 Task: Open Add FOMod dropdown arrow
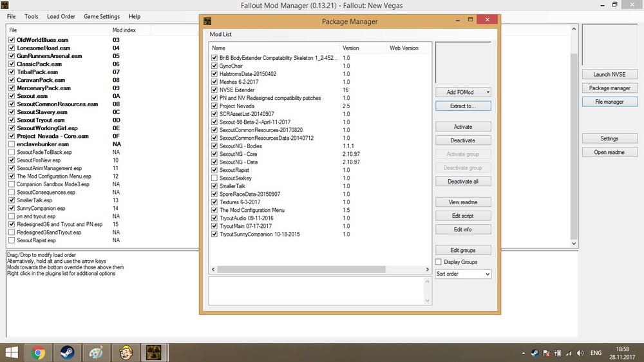tap(488, 92)
